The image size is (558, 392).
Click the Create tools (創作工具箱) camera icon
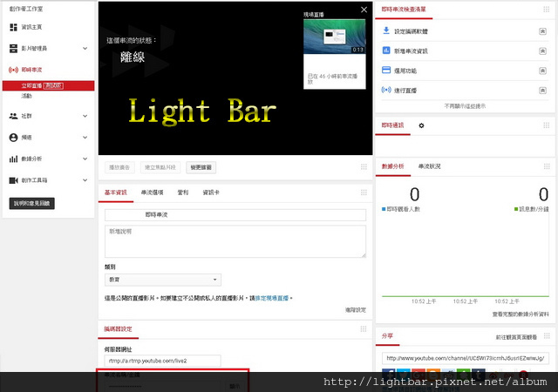(13, 180)
